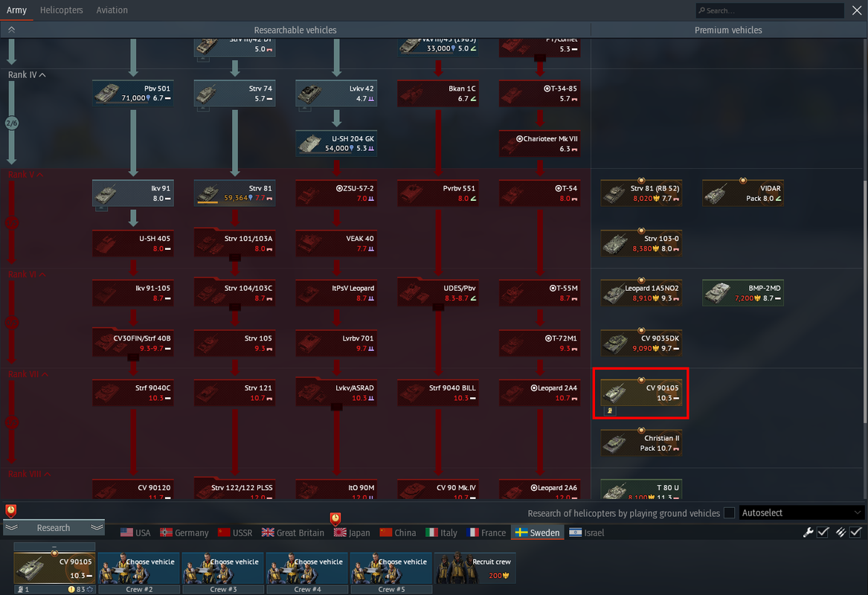Select the Sweden nation tab
Screen dimensions: 868x595
[x=538, y=533]
